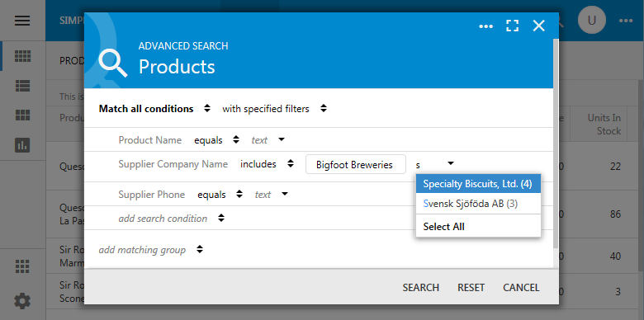This screenshot has width=644, height=320.
Task: Change the Match all conditions selector
Action: (154, 109)
